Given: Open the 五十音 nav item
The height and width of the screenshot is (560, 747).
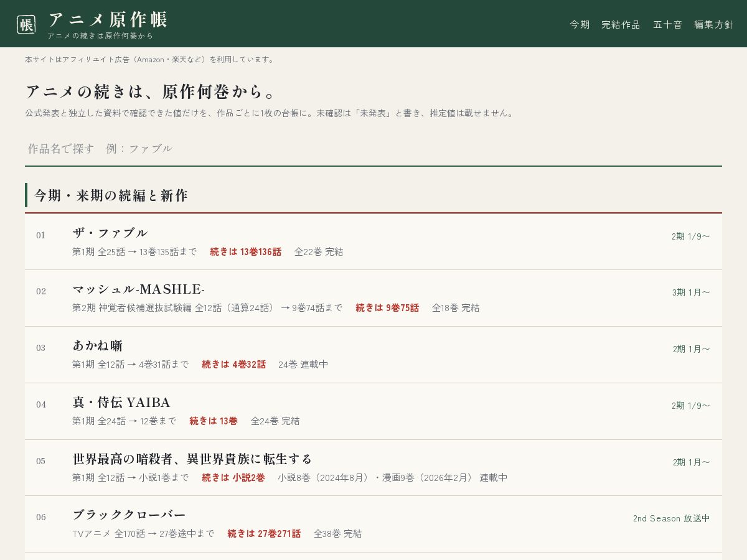Looking at the screenshot, I should click(x=667, y=24).
